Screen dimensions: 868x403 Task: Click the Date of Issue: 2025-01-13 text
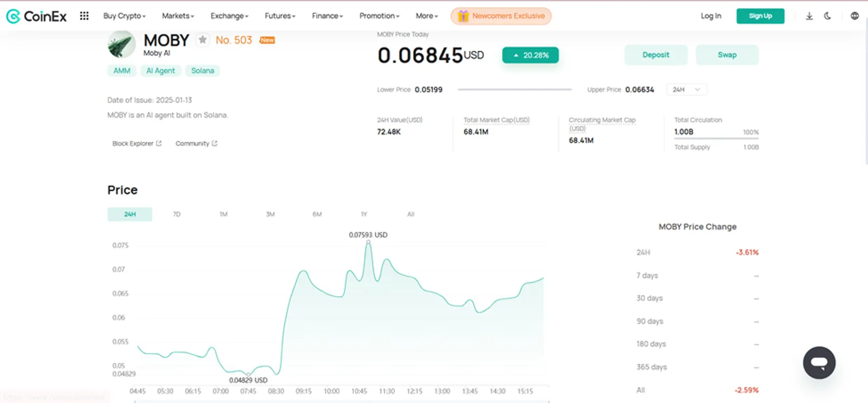[x=150, y=100]
